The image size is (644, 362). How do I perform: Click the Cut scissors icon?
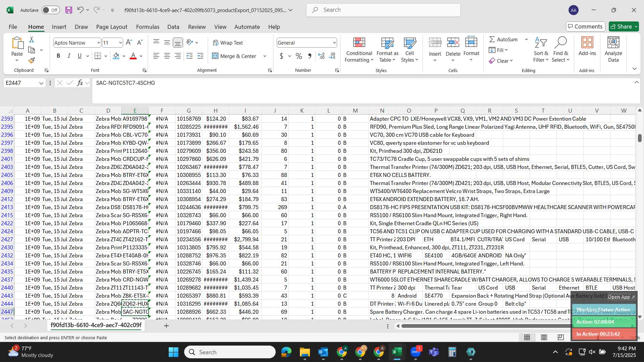point(32,40)
